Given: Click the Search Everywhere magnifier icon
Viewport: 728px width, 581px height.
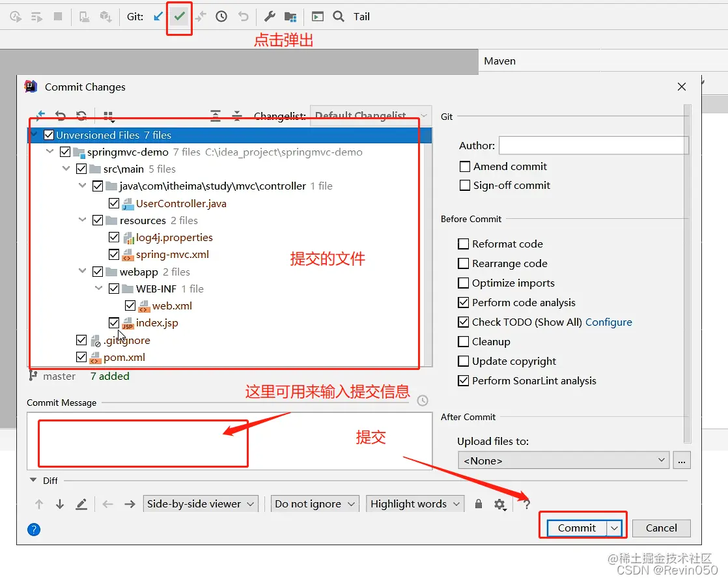Looking at the screenshot, I should 339,17.
